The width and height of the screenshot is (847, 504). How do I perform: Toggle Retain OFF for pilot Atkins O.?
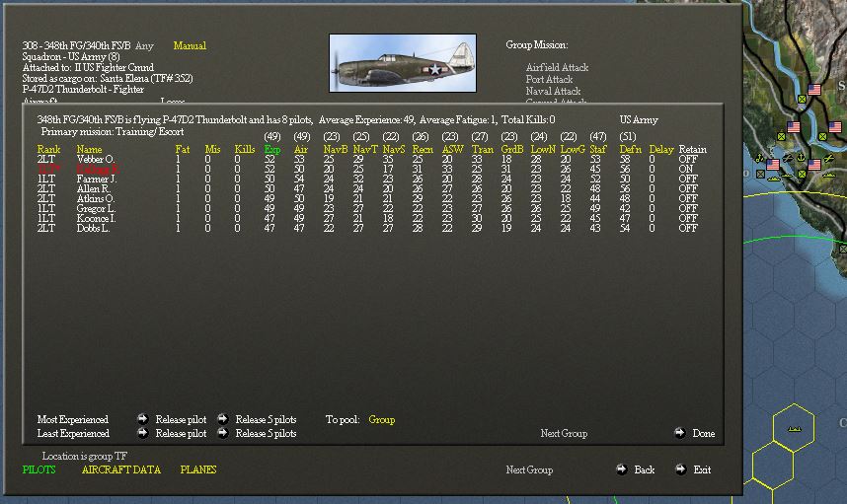688,198
